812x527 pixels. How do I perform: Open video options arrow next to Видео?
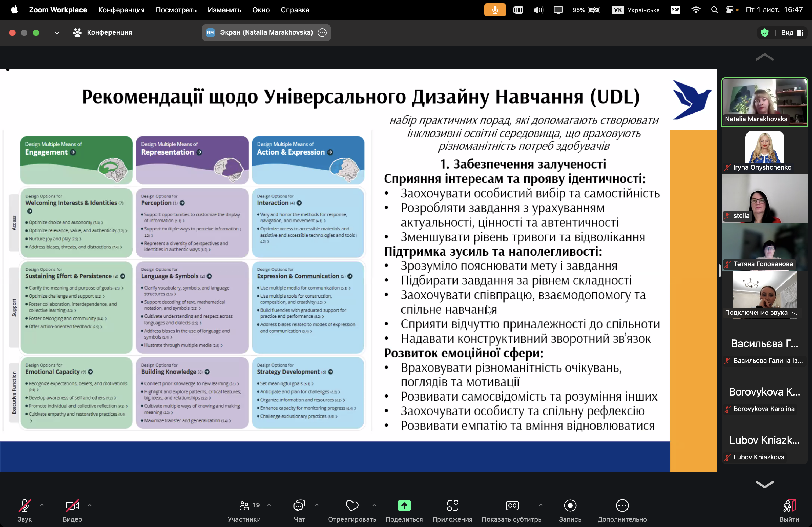coord(90,505)
